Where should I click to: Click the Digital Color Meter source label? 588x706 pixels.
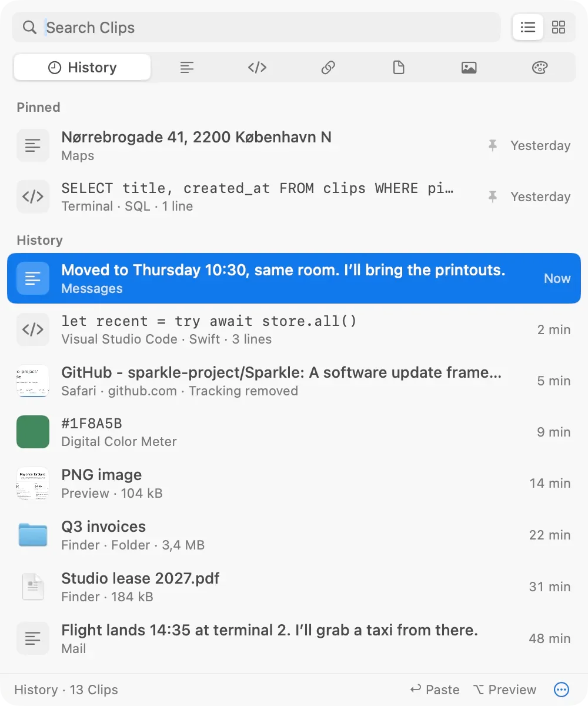(x=119, y=441)
